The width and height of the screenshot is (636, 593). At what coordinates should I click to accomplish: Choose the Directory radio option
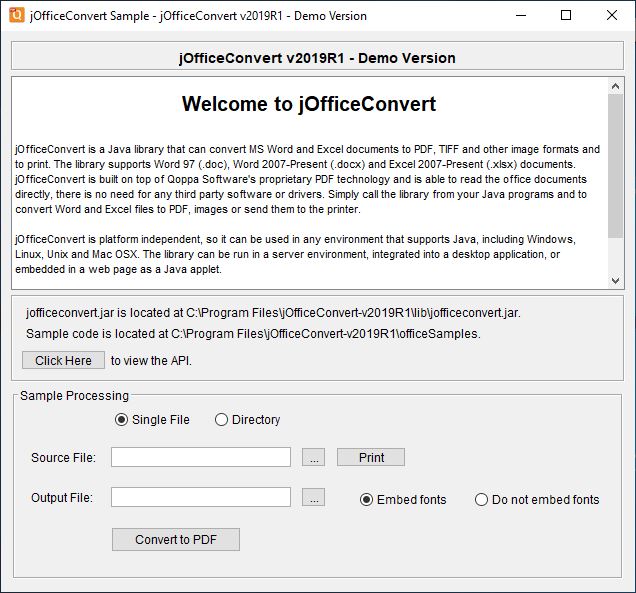[222, 420]
